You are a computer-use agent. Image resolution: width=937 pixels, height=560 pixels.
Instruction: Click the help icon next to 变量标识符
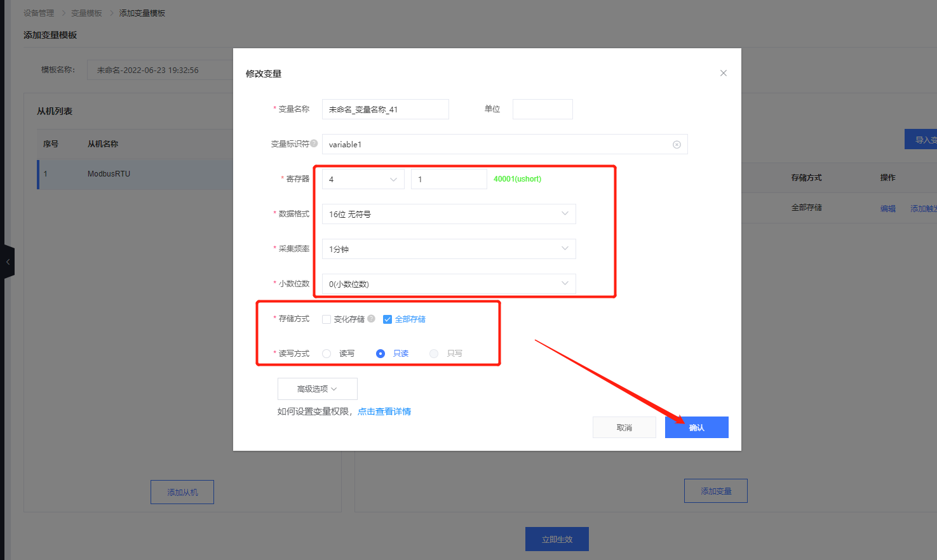(x=314, y=143)
